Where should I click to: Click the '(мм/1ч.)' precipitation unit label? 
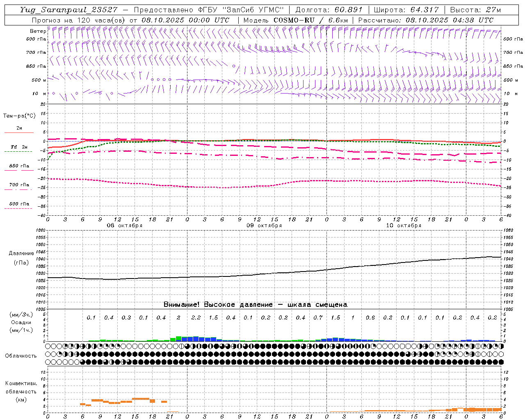21,330
